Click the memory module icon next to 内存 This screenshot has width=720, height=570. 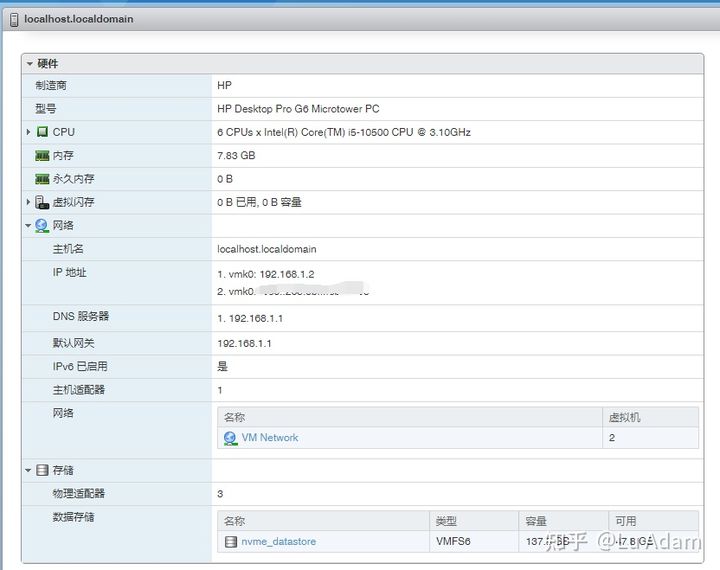[42, 156]
